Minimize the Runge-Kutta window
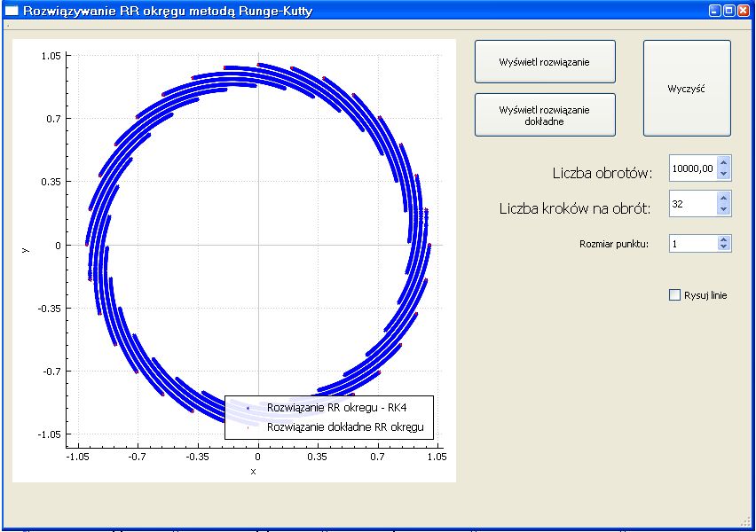The image size is (756, 532). click(x=714, y=12)
